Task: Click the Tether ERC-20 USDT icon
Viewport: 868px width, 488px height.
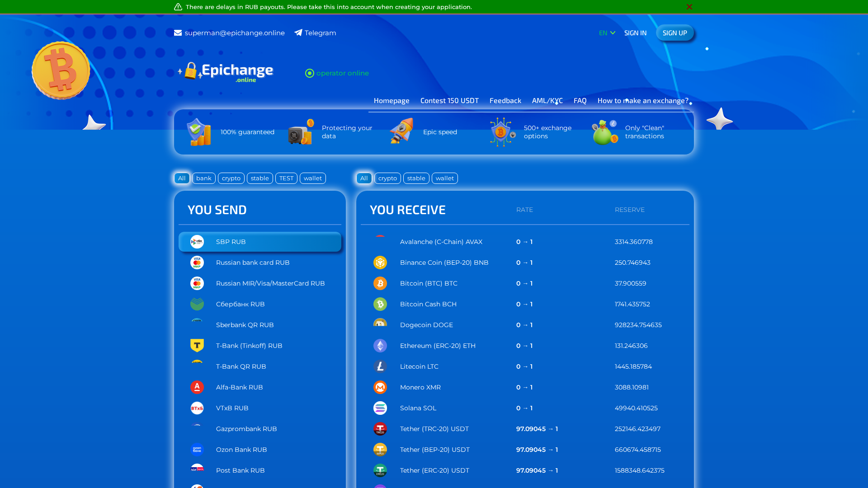Action: point(380,470)
